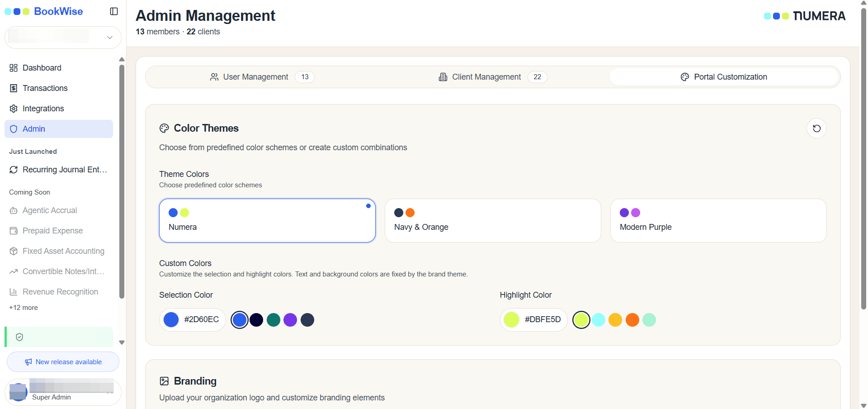
Task: Open Dashboard in the sidebar
Action: click(x=59, y=68)
